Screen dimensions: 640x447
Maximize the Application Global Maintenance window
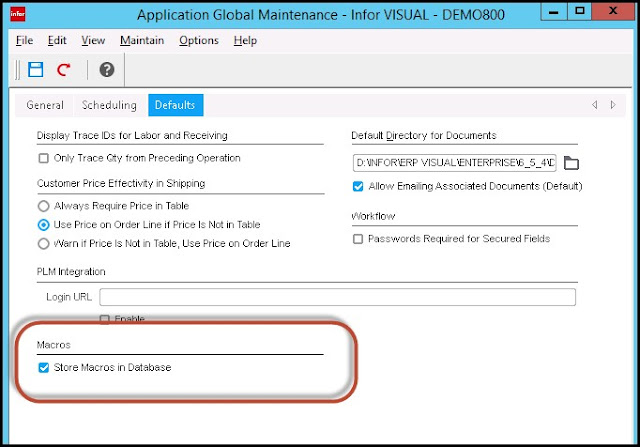(580, 12)
